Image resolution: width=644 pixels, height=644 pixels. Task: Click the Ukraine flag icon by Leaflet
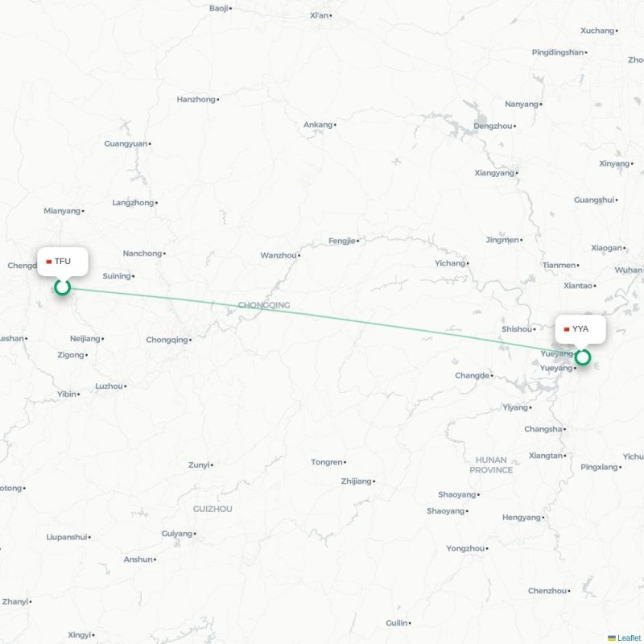(612, 638)
